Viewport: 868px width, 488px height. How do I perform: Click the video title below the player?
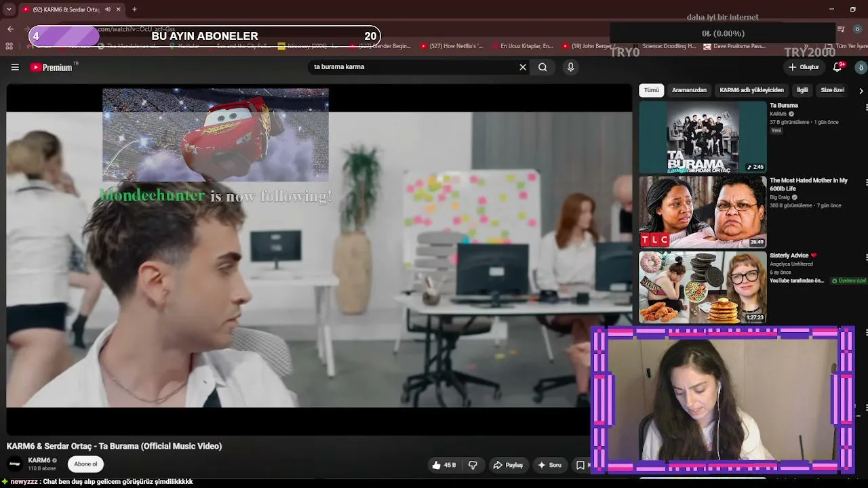click(x=114, y=446)
